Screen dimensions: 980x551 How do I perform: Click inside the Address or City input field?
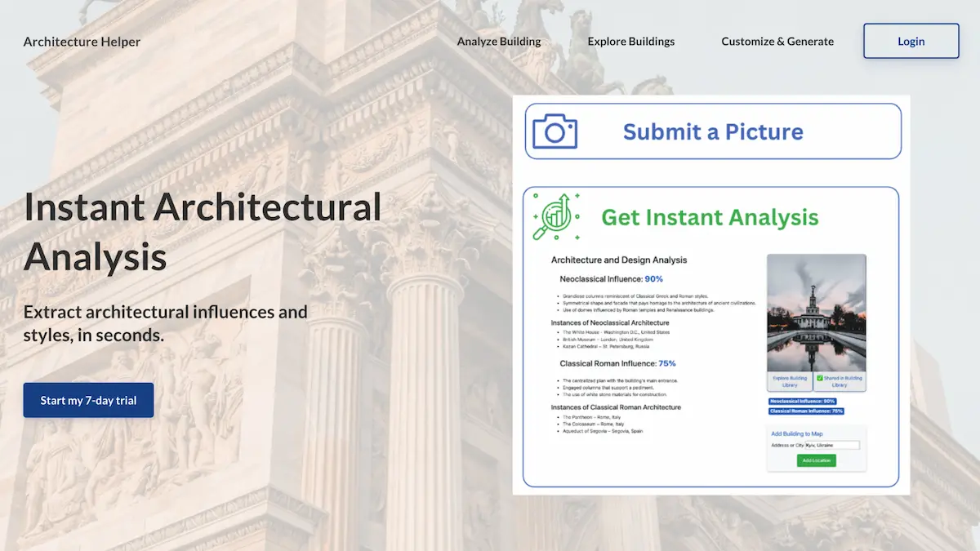click(x=833, y=445)
